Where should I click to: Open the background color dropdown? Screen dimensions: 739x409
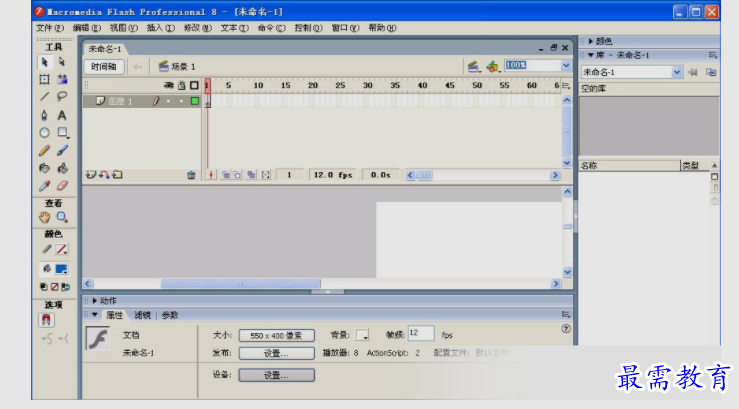[362, 335]
